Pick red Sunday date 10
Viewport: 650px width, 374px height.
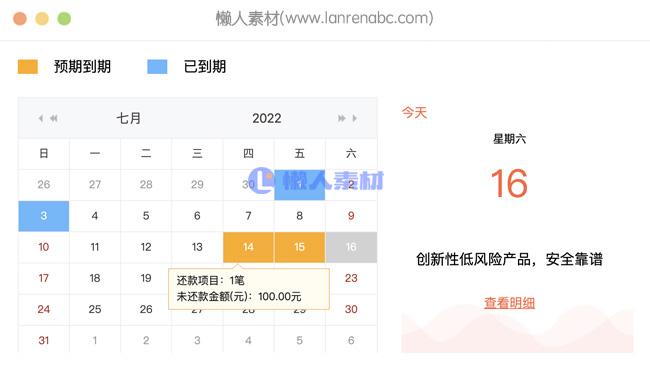(x=44, y=247)
